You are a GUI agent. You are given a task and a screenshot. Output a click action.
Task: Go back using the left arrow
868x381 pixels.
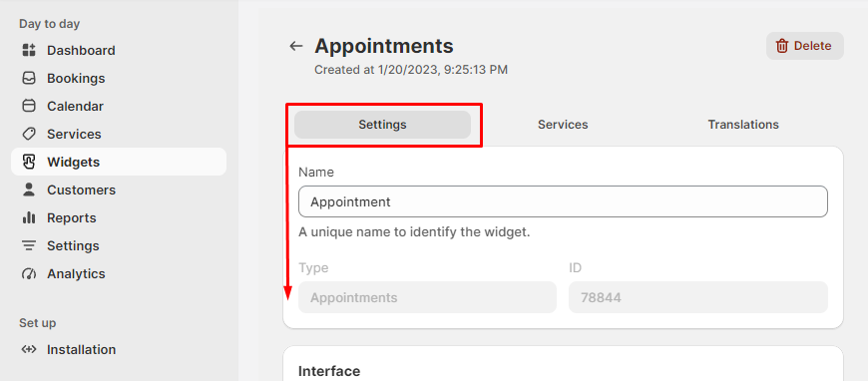point(296,46)
